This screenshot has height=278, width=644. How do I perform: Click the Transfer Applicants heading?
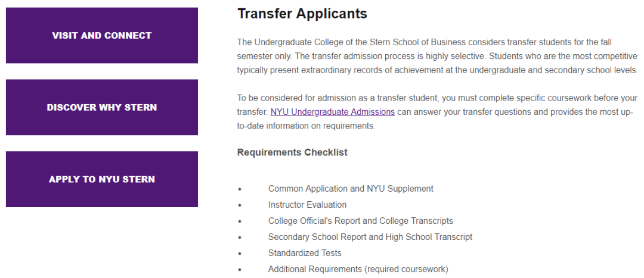click(x=302, y=14)
